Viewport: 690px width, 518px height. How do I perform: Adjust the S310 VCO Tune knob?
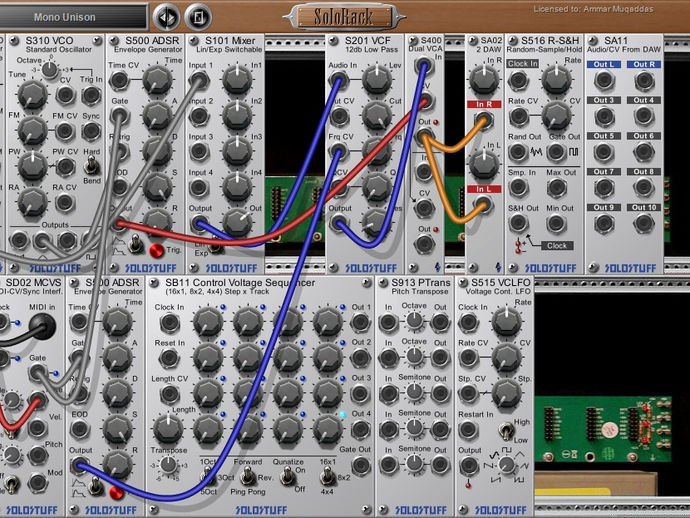point(32,95)
